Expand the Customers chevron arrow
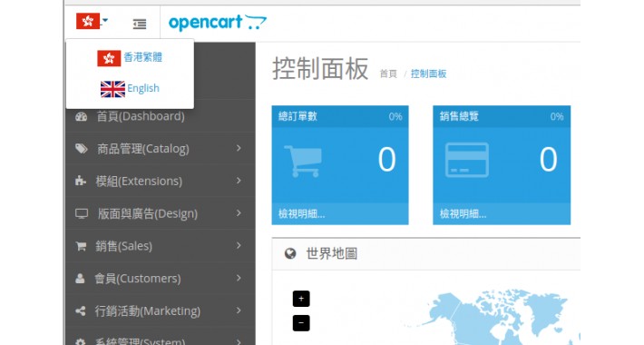Viewport: 644px width, 345px height. (x=239, y=278)
